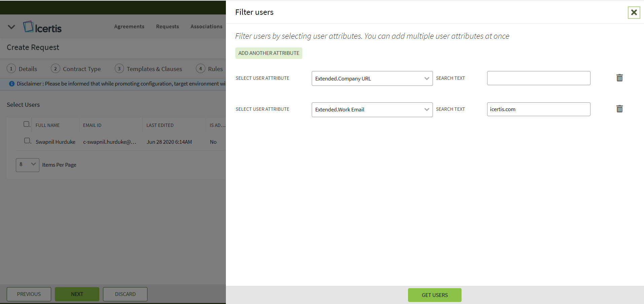Click the search field containing icertis.com

coord(538,109)
